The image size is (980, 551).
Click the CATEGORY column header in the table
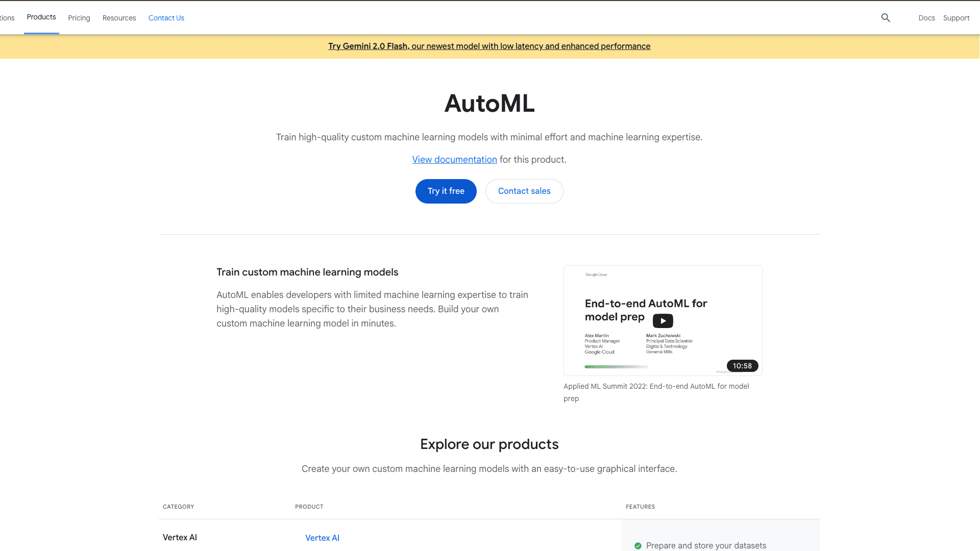pyautogui.click(x=178, y=507)
